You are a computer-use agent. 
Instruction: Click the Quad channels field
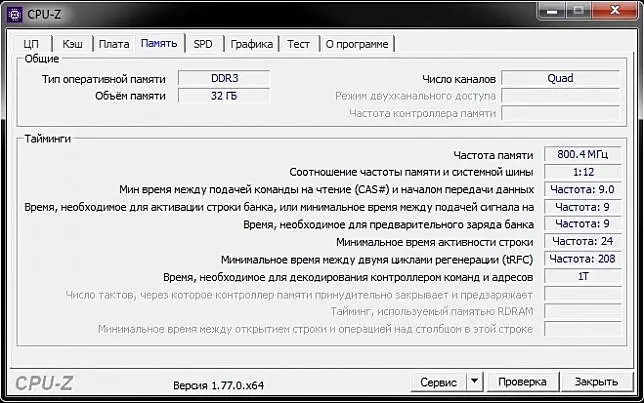tap(560, 78)
